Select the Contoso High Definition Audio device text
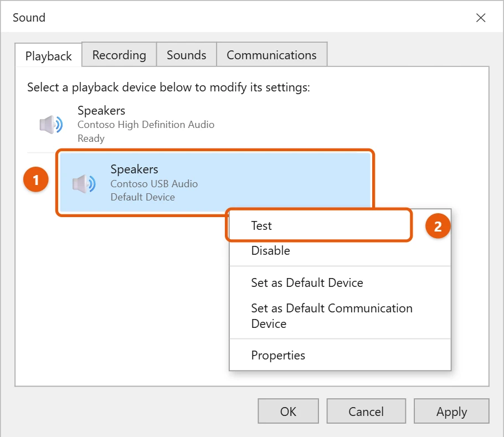504x437 pixels. [146, 125]
